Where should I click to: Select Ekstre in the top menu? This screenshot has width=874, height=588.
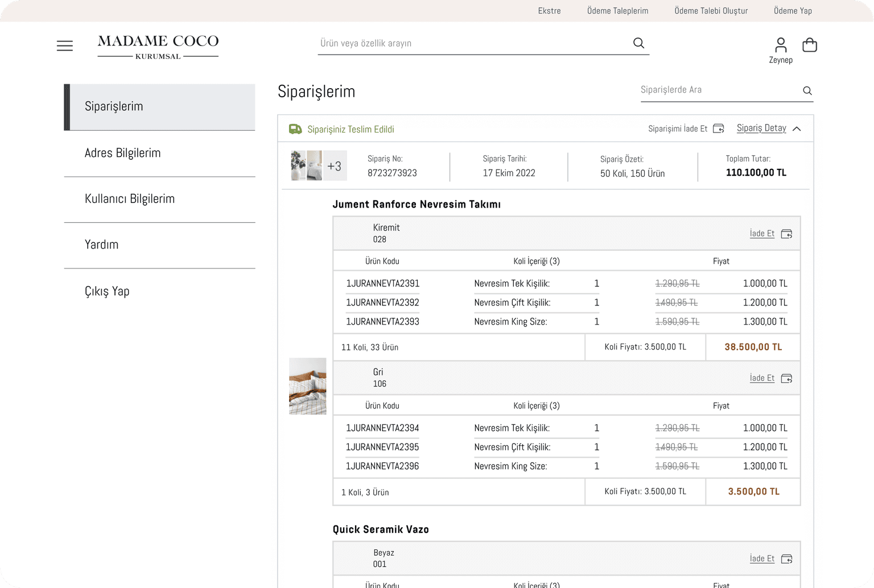[549, 10]
